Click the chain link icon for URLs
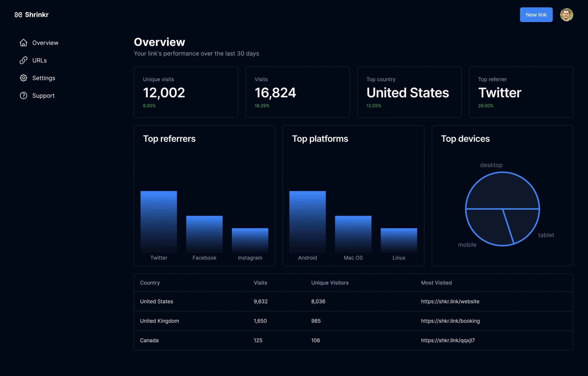588x376 pixels. (x=24, y=60)
